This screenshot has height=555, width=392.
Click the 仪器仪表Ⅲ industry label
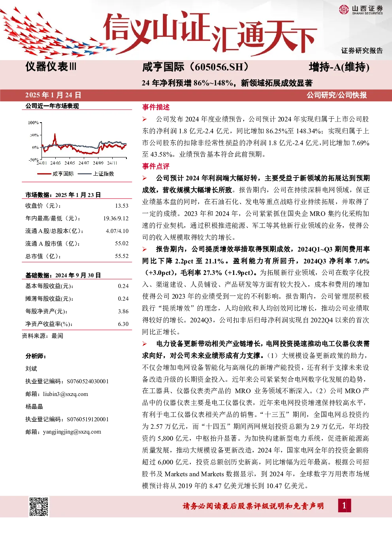coord(51,66)
